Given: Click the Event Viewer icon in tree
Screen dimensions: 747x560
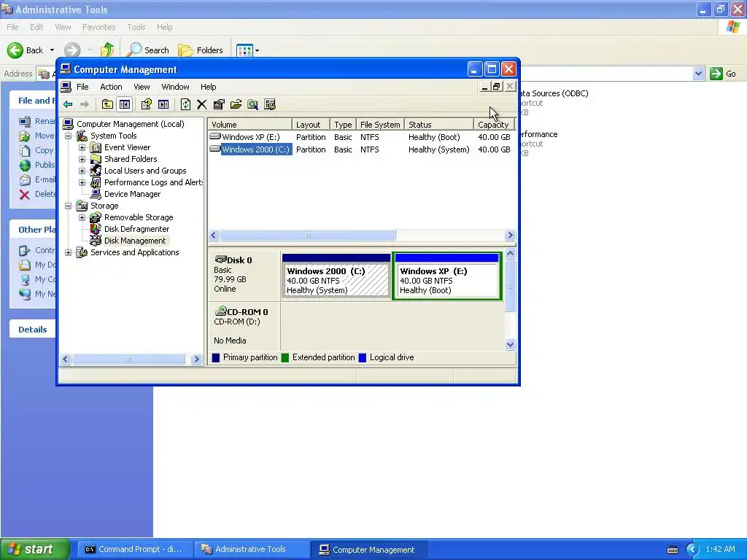Looking at the screenshot, I should point(96,147).
